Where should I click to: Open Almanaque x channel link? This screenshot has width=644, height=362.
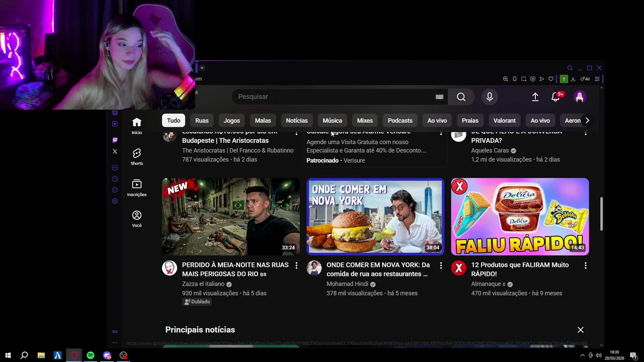click(488, 284)
